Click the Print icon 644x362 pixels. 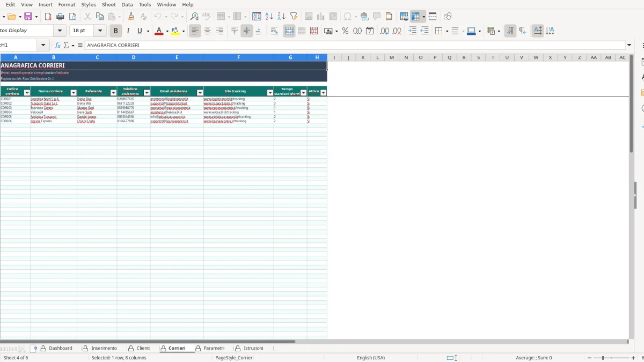coord(60,17)
